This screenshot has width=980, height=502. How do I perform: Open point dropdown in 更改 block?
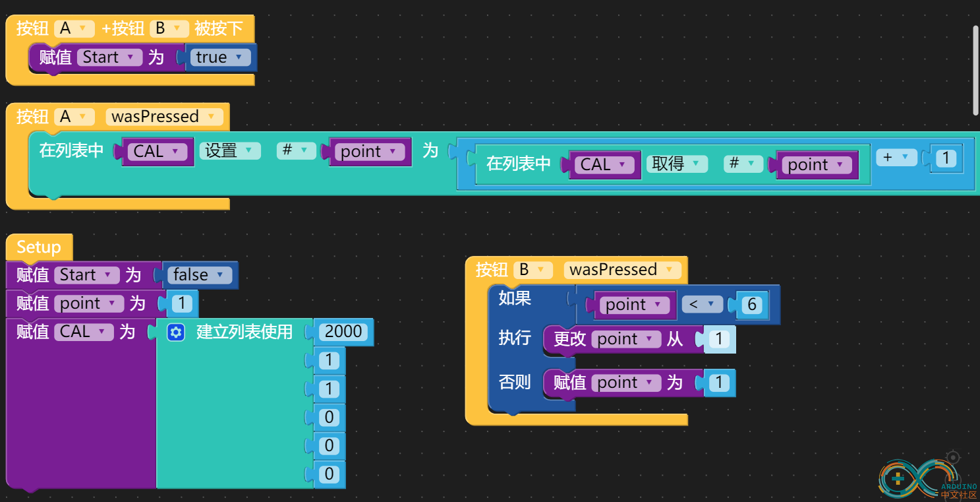626,339
